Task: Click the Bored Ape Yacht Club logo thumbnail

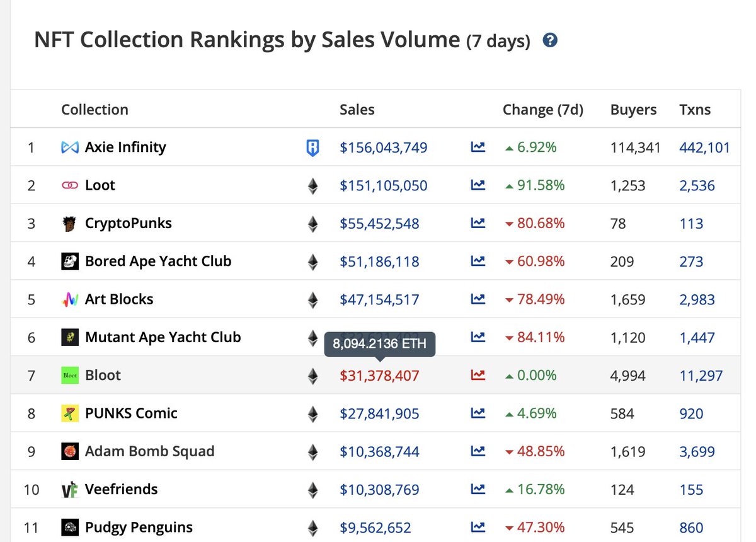Action: [x=70, y=262]
